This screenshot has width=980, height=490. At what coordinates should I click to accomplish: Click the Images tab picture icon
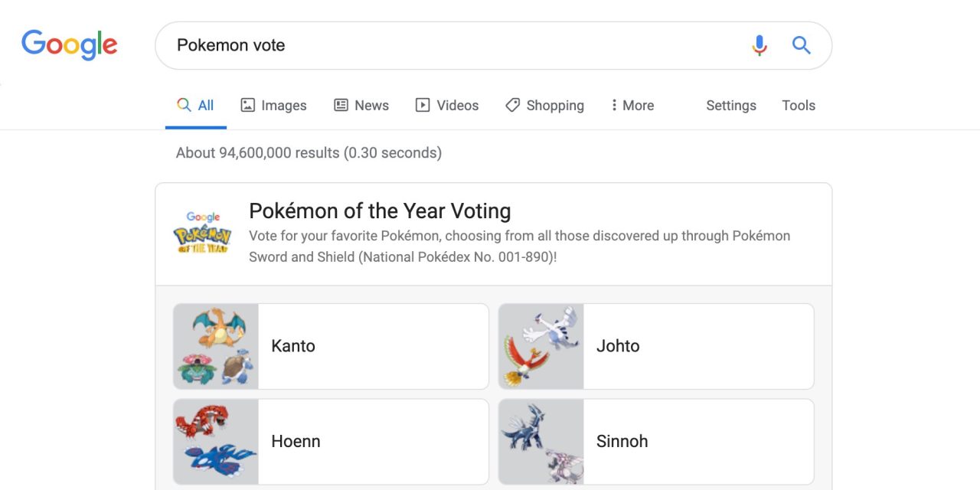coord(247,105)
